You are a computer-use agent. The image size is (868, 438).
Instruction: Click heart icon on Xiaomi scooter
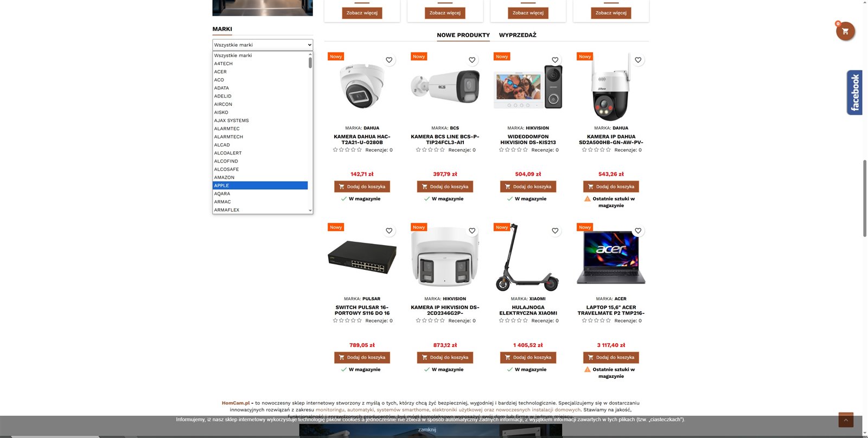click(x=555, y=231)
